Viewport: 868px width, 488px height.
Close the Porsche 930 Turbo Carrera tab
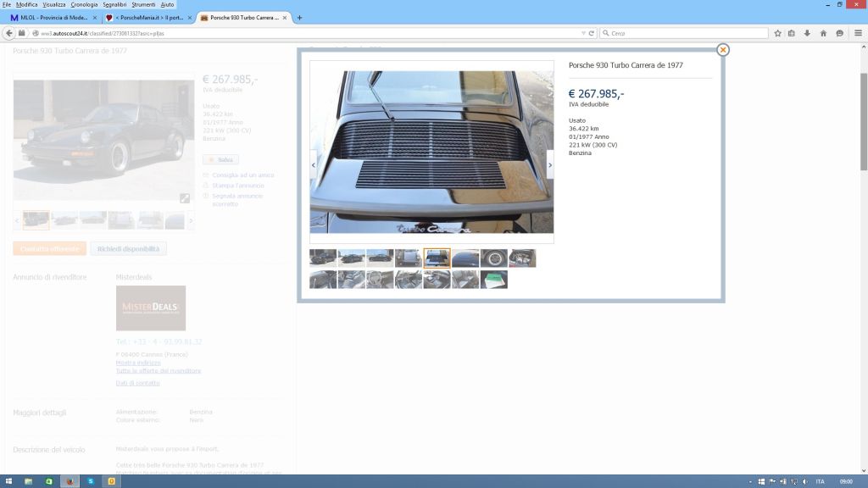click(x=285, y=18)
